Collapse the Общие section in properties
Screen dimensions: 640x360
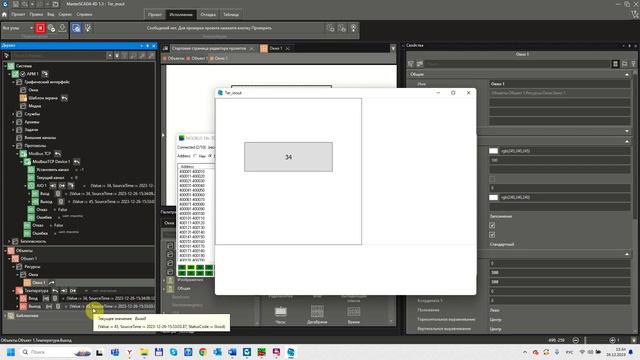pyautogui.click(x=627, y=75)
